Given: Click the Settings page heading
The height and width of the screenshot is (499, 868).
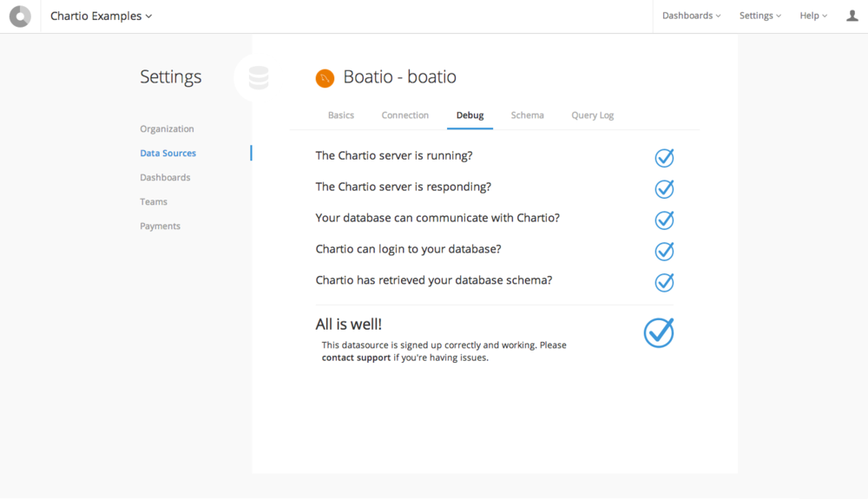Looking at the screenshot, I should [x=170, y=77].
